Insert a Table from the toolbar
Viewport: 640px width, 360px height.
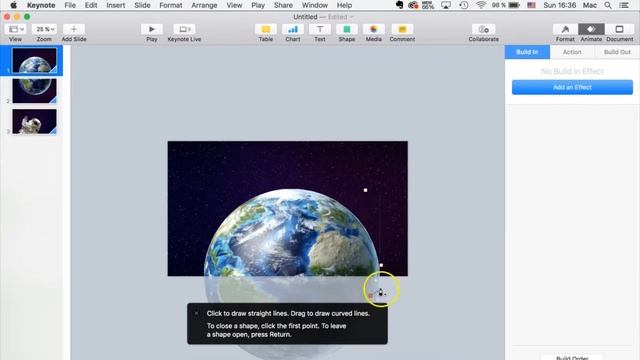pos(266,29)
